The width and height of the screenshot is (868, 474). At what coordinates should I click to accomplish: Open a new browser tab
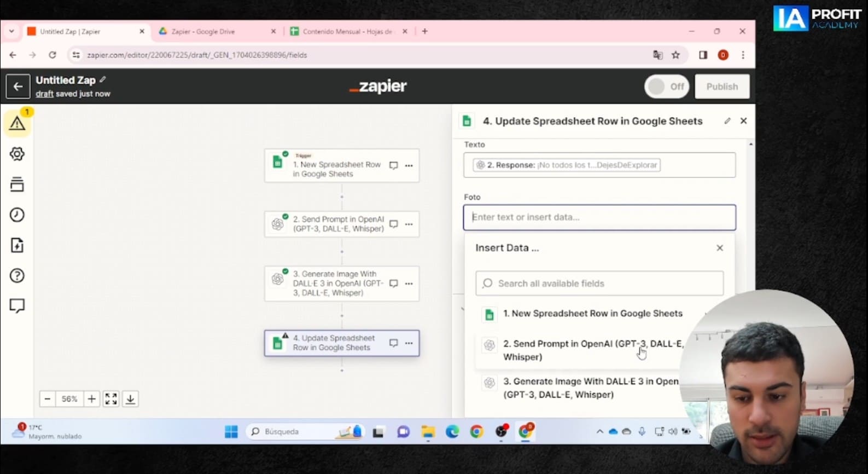[x=425, y=31]
